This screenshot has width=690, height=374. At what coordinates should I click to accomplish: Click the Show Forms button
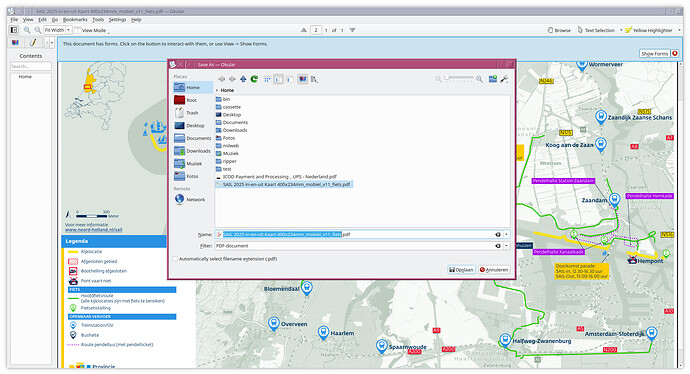click(654, 54)
